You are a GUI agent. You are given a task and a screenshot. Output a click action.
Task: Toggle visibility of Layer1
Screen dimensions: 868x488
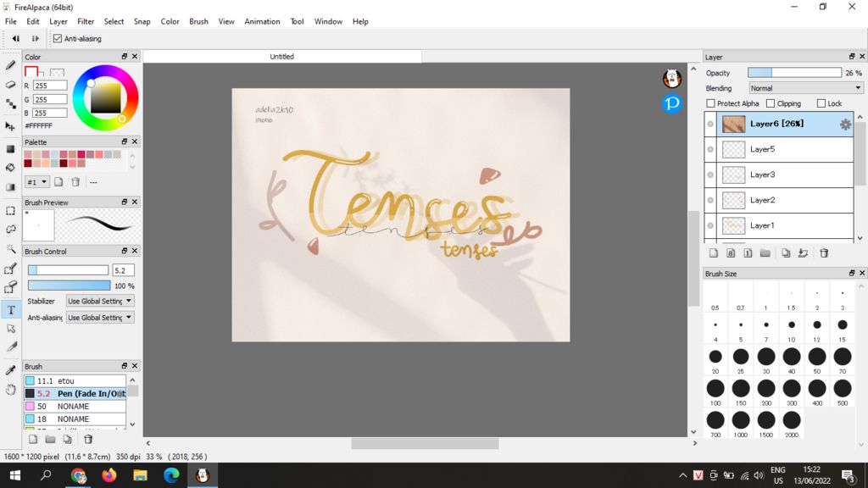(x=710, y=225)
